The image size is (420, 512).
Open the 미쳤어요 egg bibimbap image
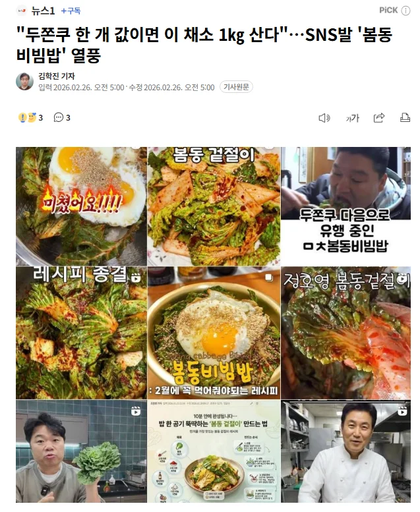click(x=81, y=206)
